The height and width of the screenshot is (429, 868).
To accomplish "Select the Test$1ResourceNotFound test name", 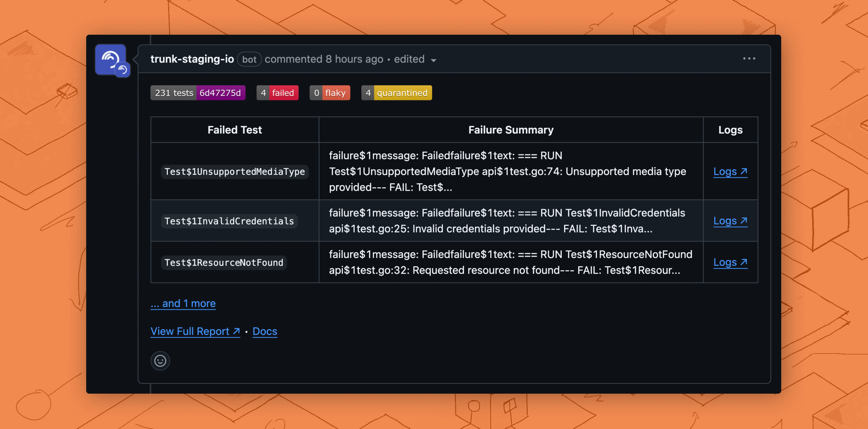I will 224,263.
